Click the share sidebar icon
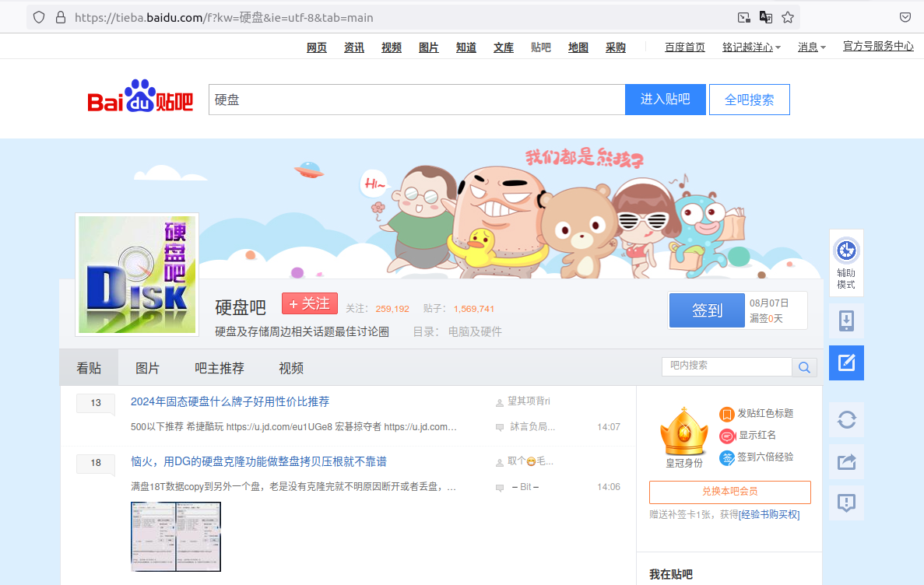The image size is (924, 585). click(846, 461)
